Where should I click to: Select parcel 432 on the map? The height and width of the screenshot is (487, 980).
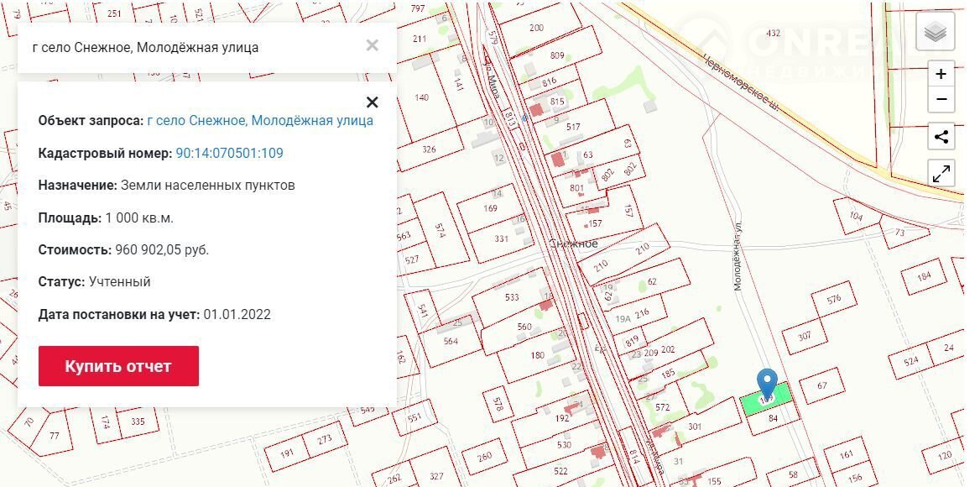773,34
